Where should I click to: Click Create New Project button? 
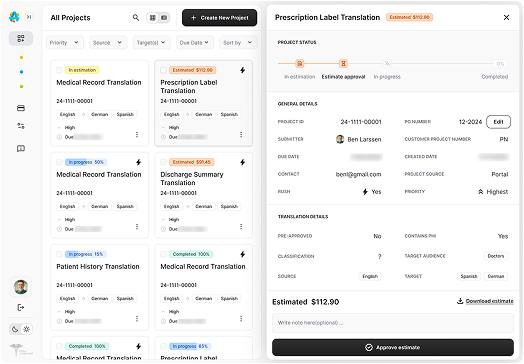(x=220, y=18)
